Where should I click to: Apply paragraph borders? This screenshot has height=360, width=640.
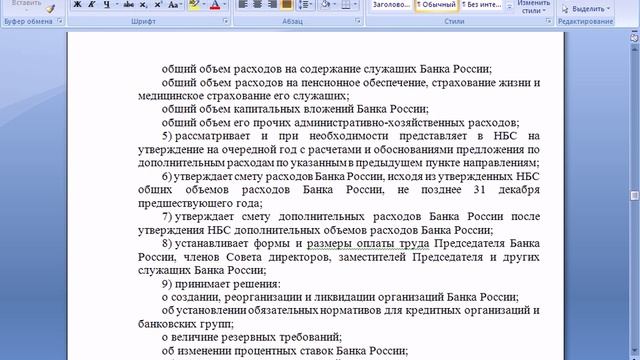pyautogui.click(x=346, y=4)
